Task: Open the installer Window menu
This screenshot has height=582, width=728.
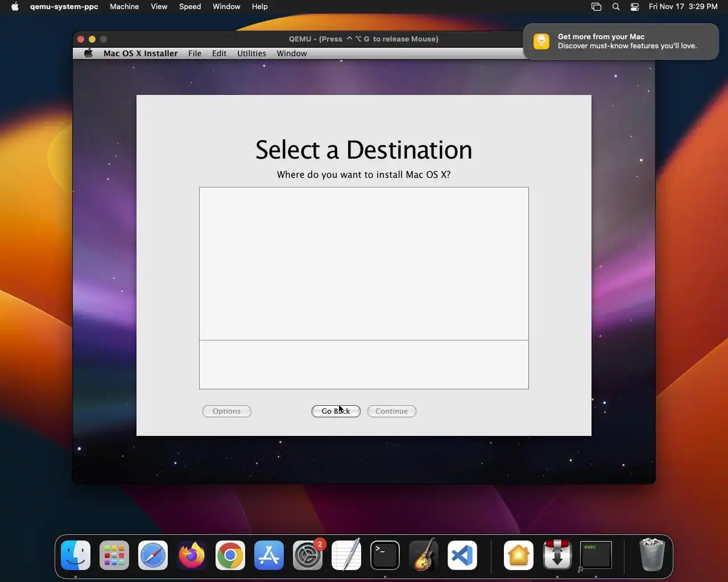Action: [292, 53]
